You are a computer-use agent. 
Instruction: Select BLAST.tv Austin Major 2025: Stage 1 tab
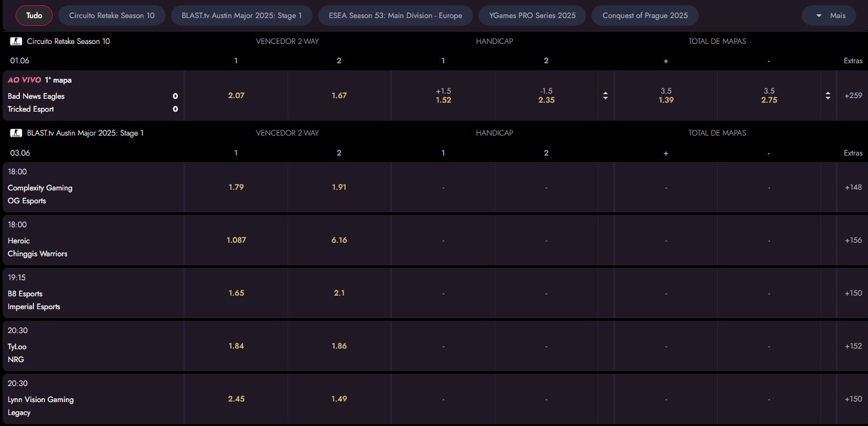242,15
